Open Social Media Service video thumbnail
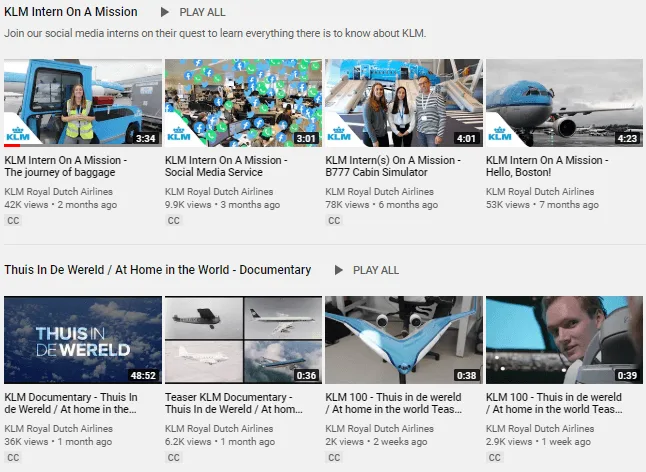This screenshot has width=646, height=472. [243, 103]
